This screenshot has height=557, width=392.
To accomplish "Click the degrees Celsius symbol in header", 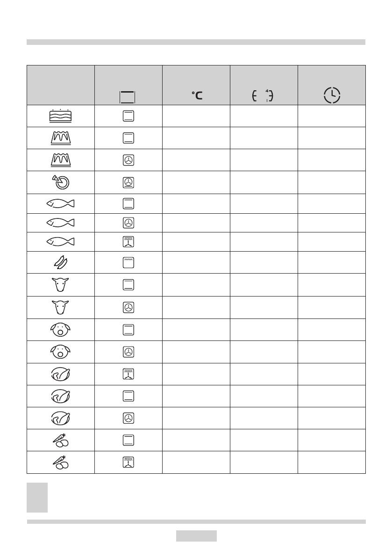I will (197, 96).
